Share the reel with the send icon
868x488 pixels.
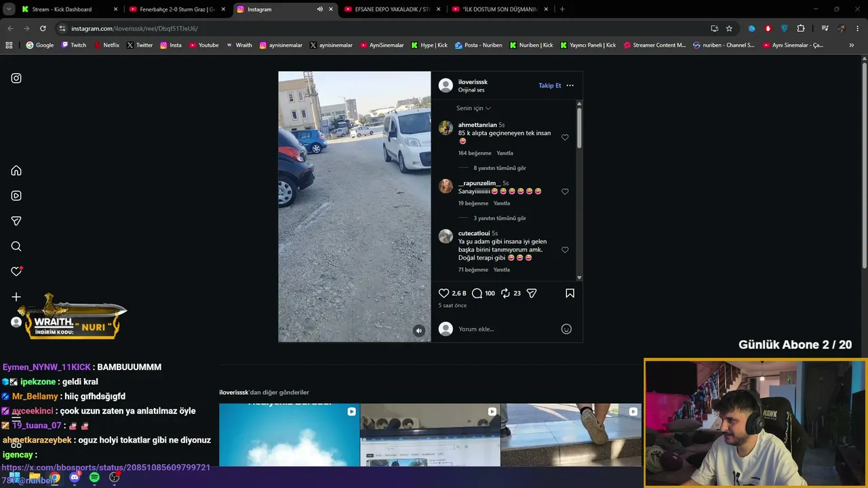(532, 293)
